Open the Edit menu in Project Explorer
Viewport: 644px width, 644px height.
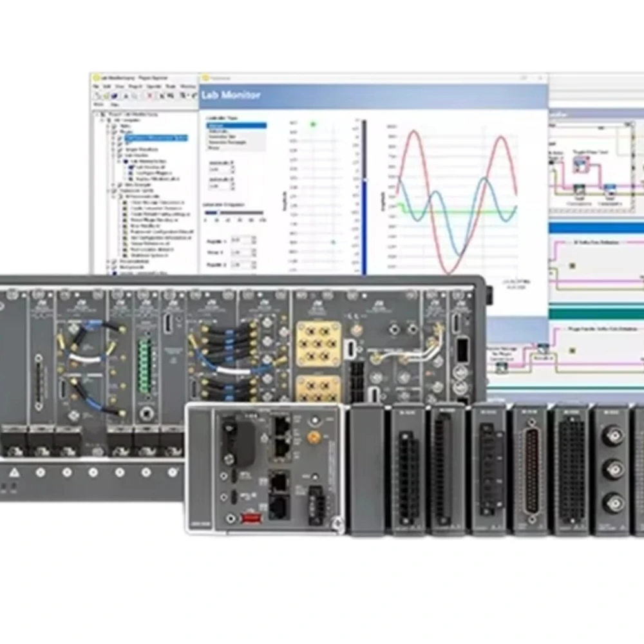[107, 86]
